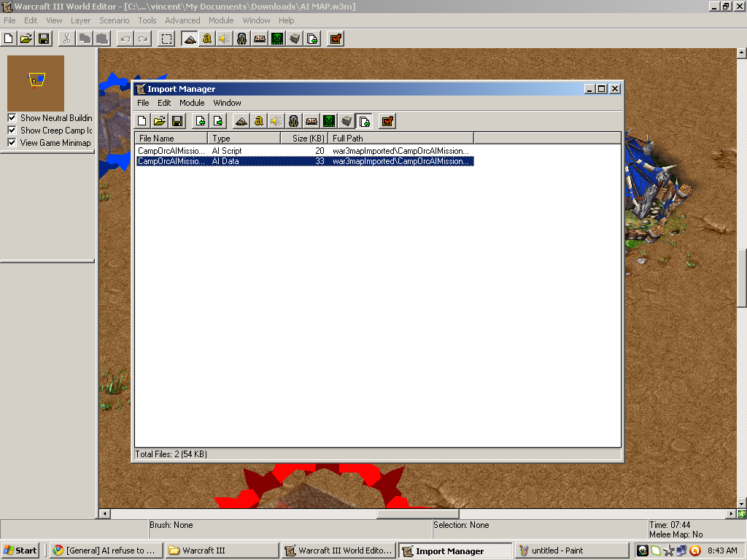
Task: Open Import Manager Edit menu
Action: 164,103
